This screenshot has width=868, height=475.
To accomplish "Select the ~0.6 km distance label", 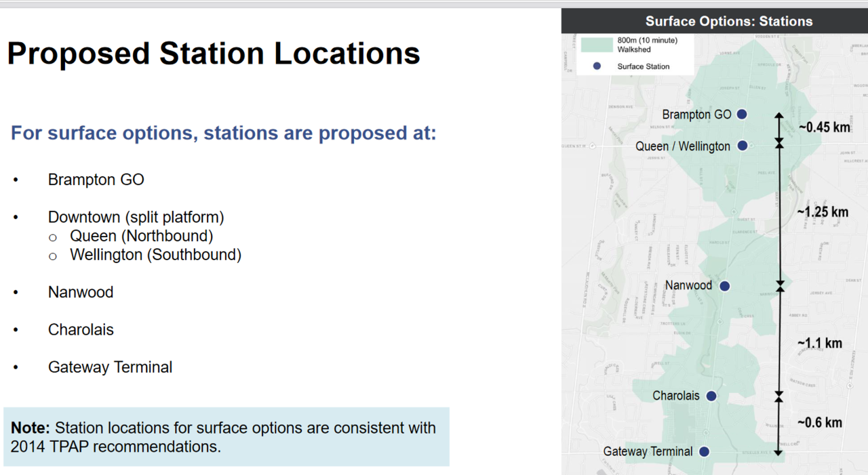I will pyautogui.click(x=819, y=423).
